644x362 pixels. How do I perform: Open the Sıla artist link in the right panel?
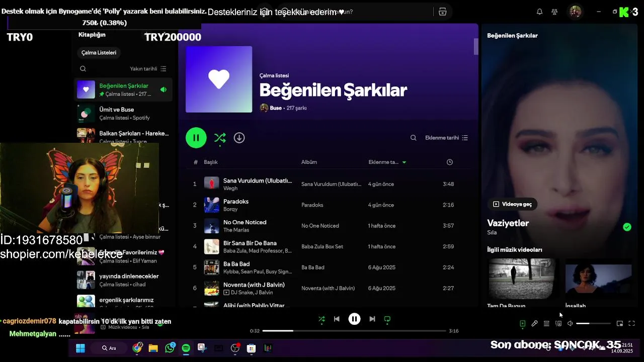coord(492,233)
